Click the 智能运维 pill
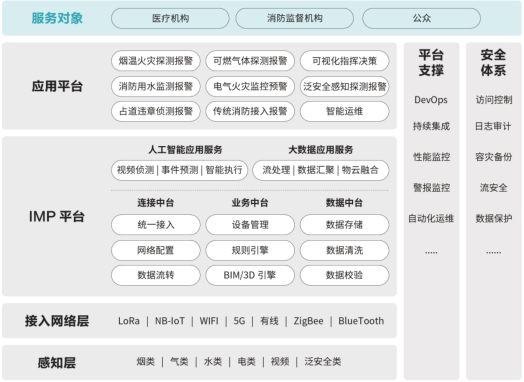Viewport: 524px width, 382px height. (345, 111)
